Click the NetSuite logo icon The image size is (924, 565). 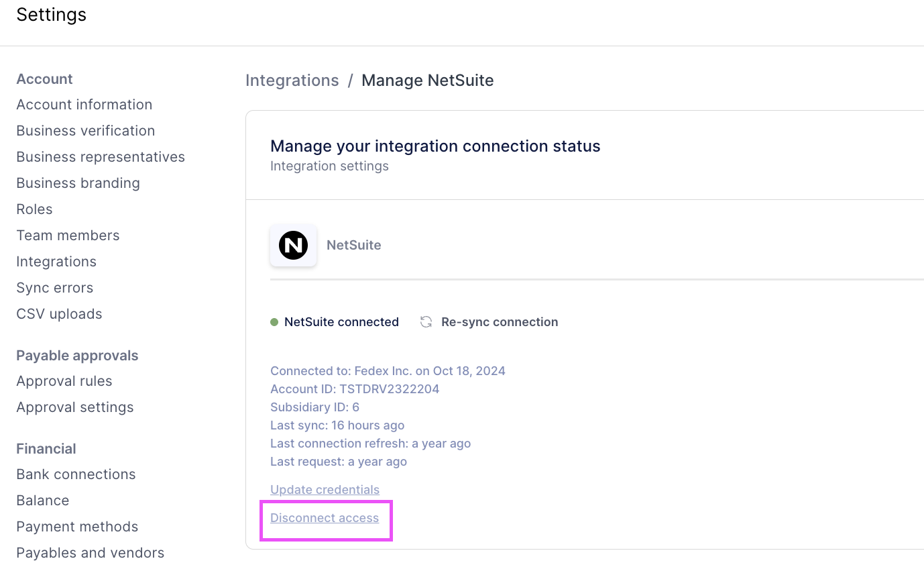(293, 246)
